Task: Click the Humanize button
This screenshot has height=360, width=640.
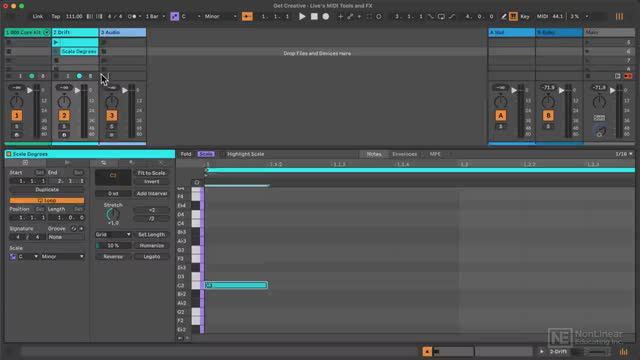Action: pyautogui.click(x=151, y=246)
